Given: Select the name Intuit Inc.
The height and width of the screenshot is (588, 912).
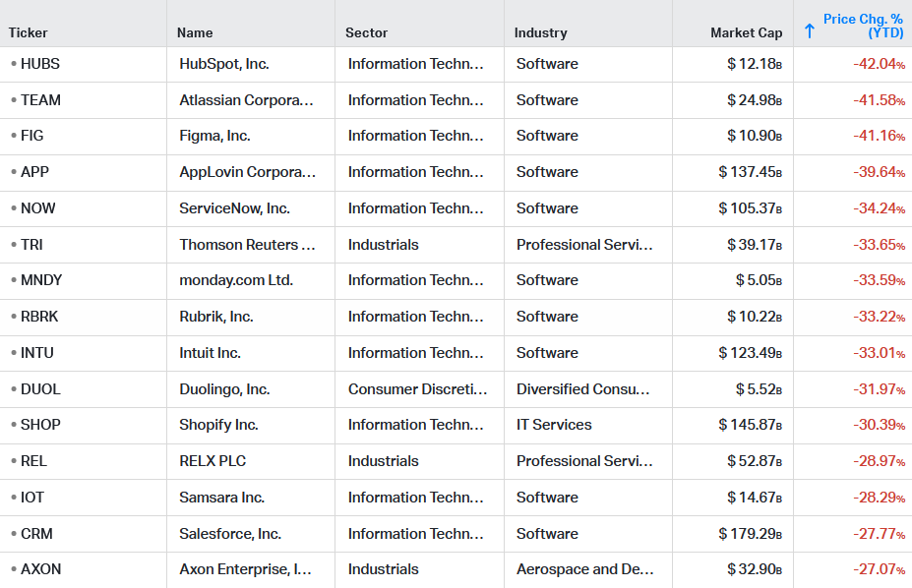Looking at the screenshot, I should (210, 353).
